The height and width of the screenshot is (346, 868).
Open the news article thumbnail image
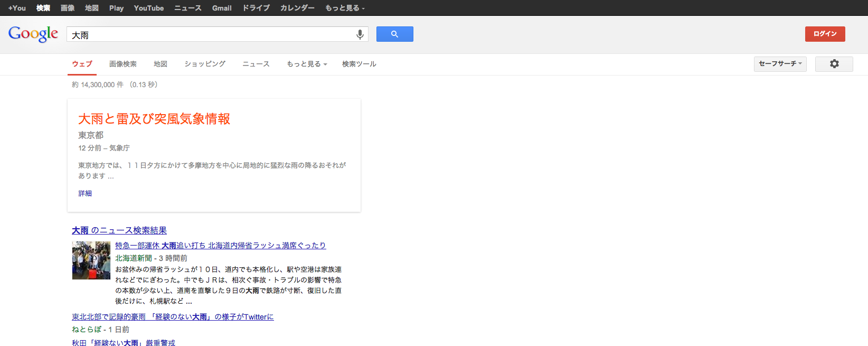tap(91, 260)
